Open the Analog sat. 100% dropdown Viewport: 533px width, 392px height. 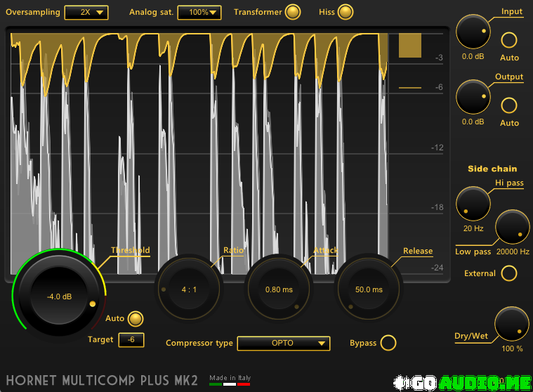199,13
